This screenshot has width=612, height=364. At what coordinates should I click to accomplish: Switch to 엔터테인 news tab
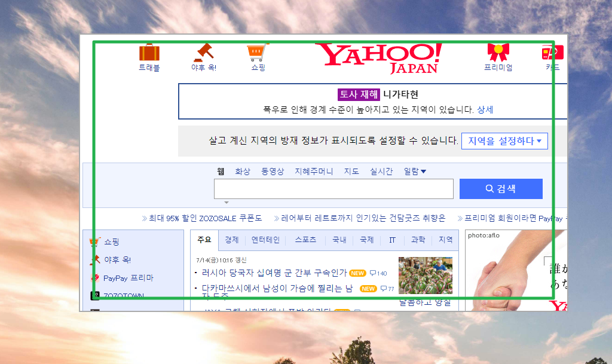tap(265, 240)
